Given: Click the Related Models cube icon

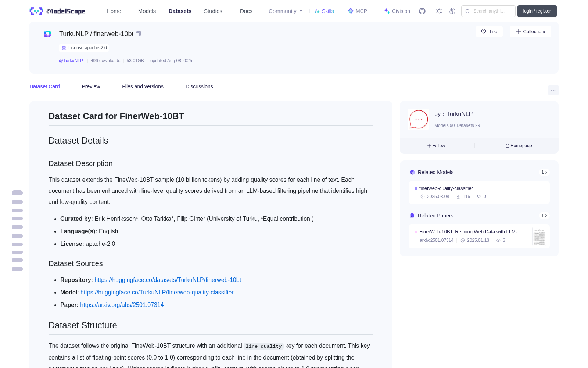Looking at the screenshot, I should 412,172.
